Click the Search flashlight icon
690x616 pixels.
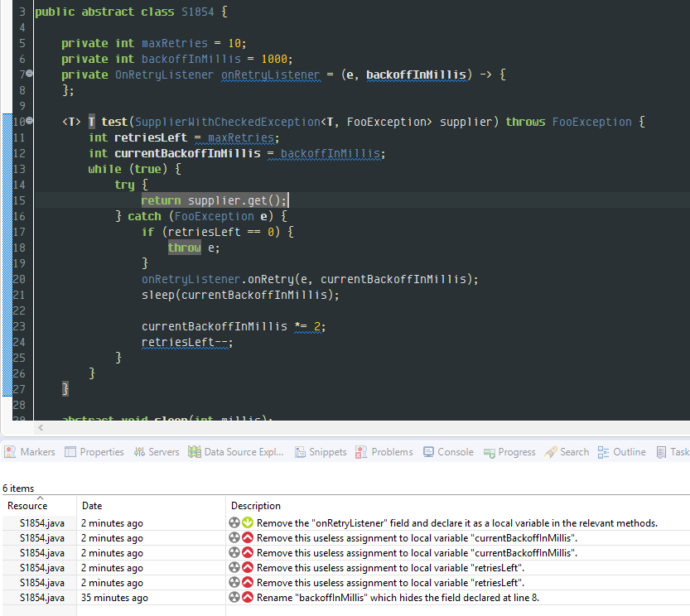[551, 452]
